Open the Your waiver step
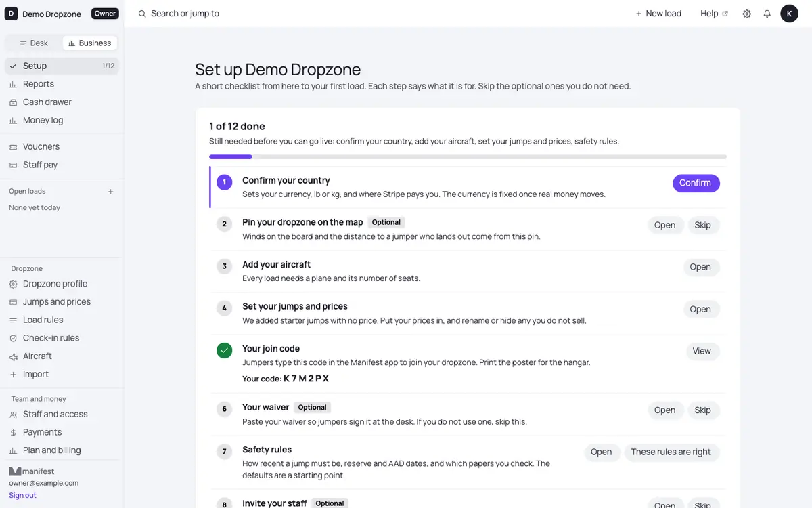Viewport: 812px width, 508px height. point(664,410)
